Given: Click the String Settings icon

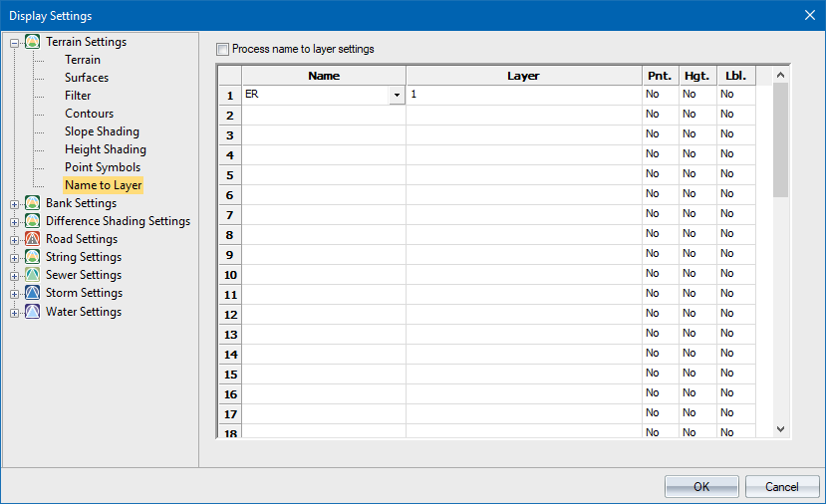Looking at the screenshot, I should pyautogui.click(x=32, y=257).
